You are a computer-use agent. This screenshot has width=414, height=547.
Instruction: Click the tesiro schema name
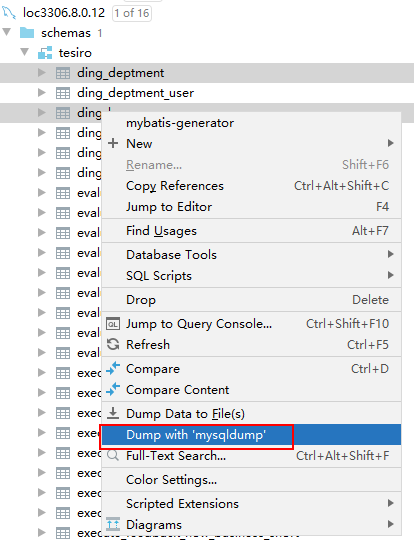click(x=75, y=53)
